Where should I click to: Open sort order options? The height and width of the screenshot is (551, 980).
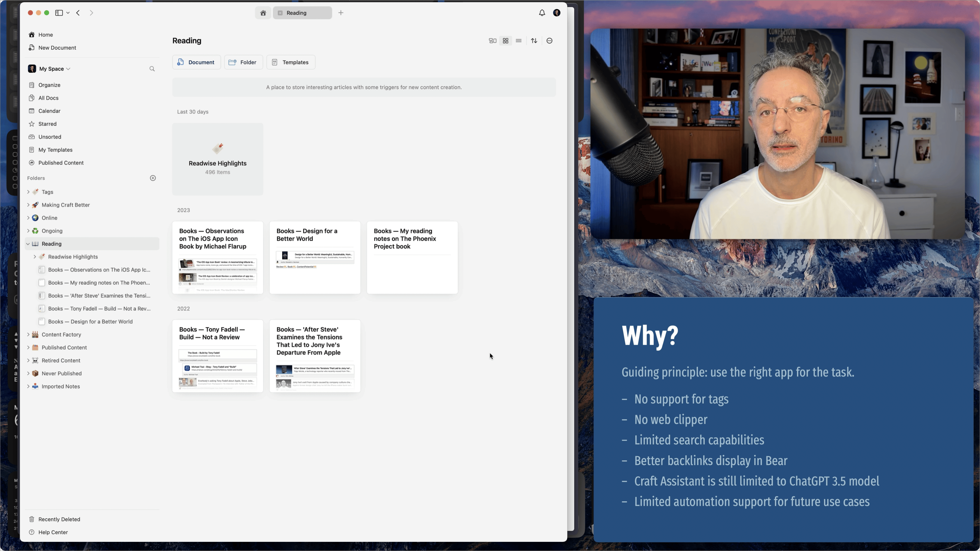[534, 41]
